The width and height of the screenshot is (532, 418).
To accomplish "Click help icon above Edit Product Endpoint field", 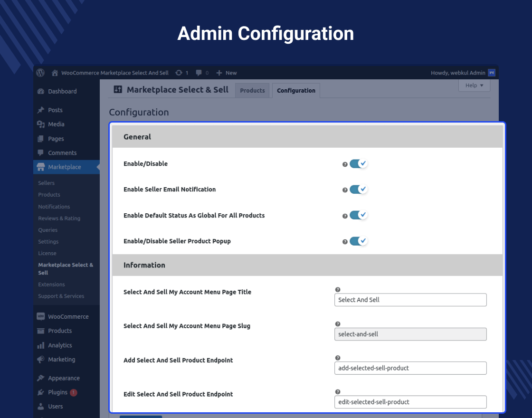I will 338,391.
